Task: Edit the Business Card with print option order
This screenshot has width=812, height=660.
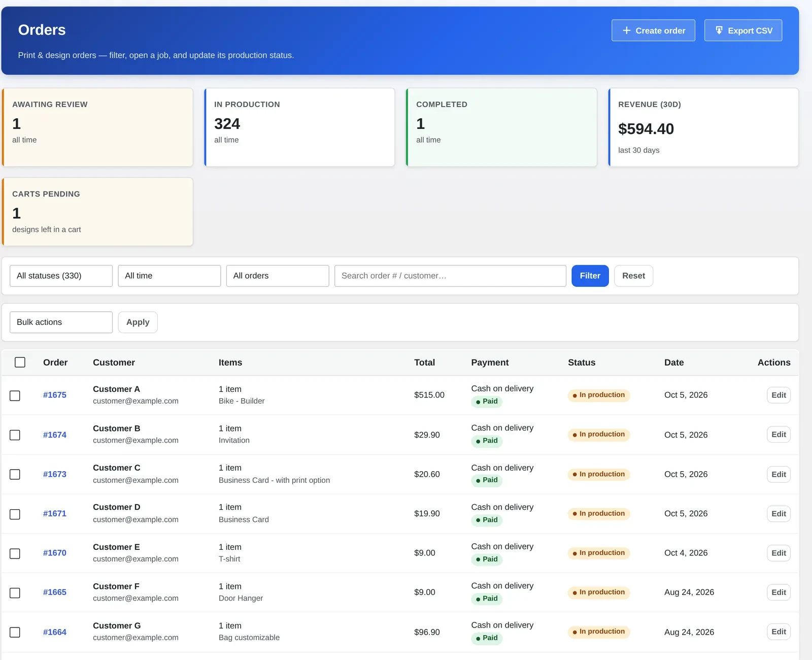Action: 779,474
